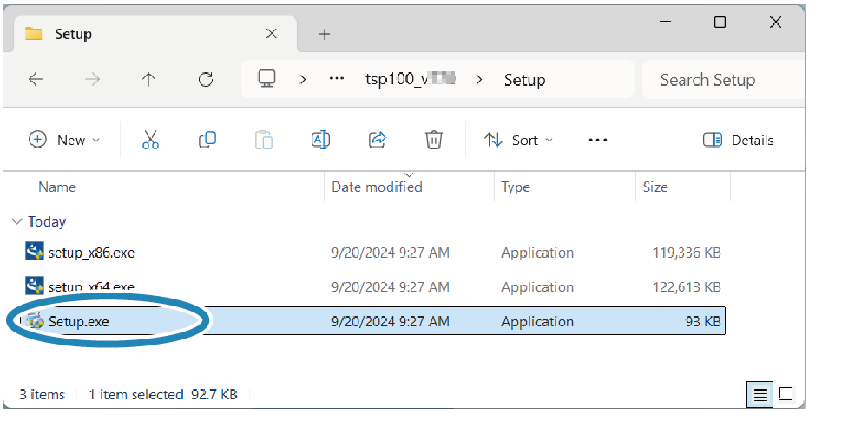Switch to large thumbnails view layout

(x=786, y=394)
